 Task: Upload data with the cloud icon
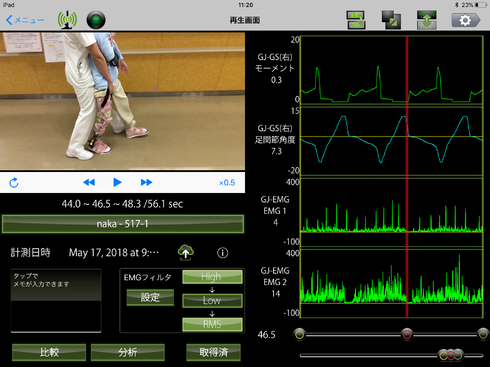click(186, 252)
